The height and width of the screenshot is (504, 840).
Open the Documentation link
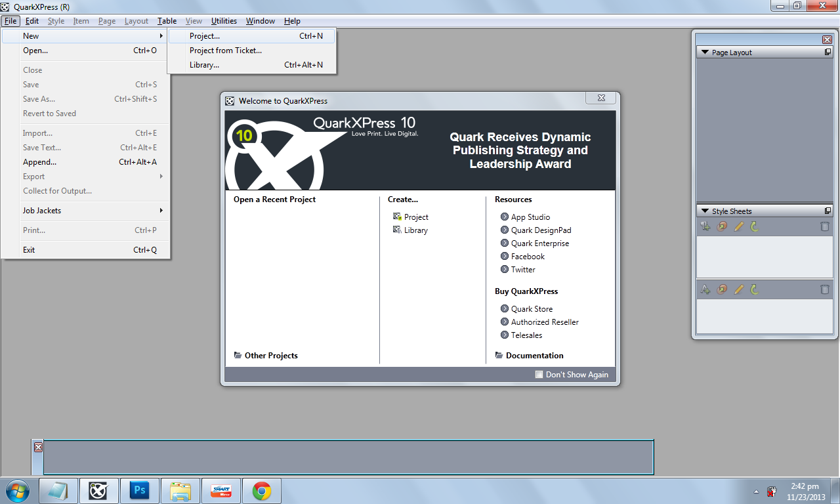coord(534,355)
